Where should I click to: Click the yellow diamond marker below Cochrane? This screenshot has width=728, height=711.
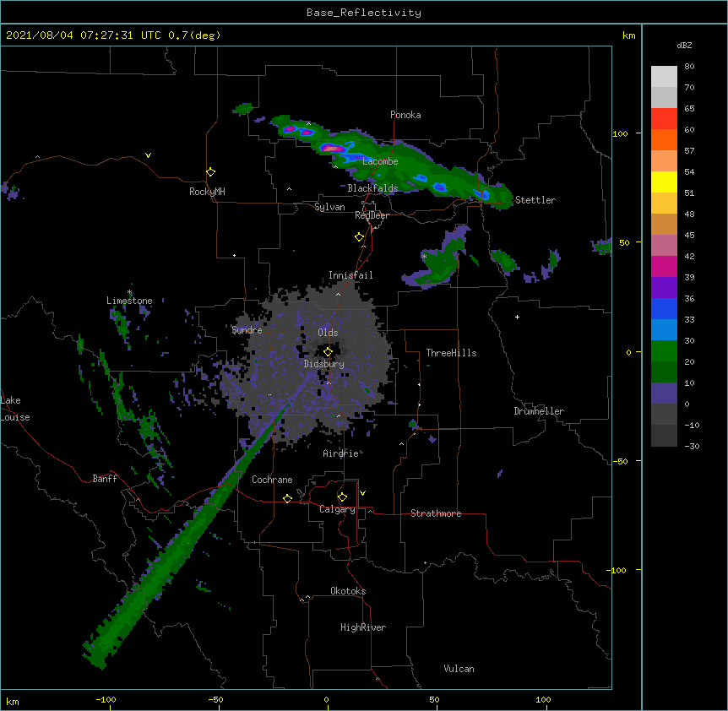pyautogui.click(x=287, y=498)
